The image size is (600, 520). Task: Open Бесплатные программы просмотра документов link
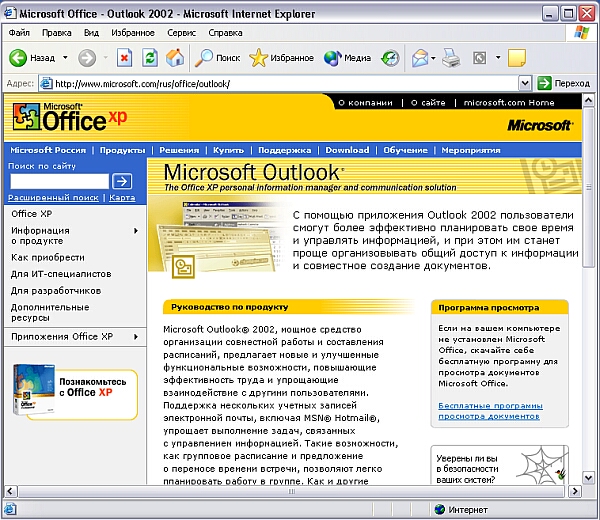coord(490,411)
